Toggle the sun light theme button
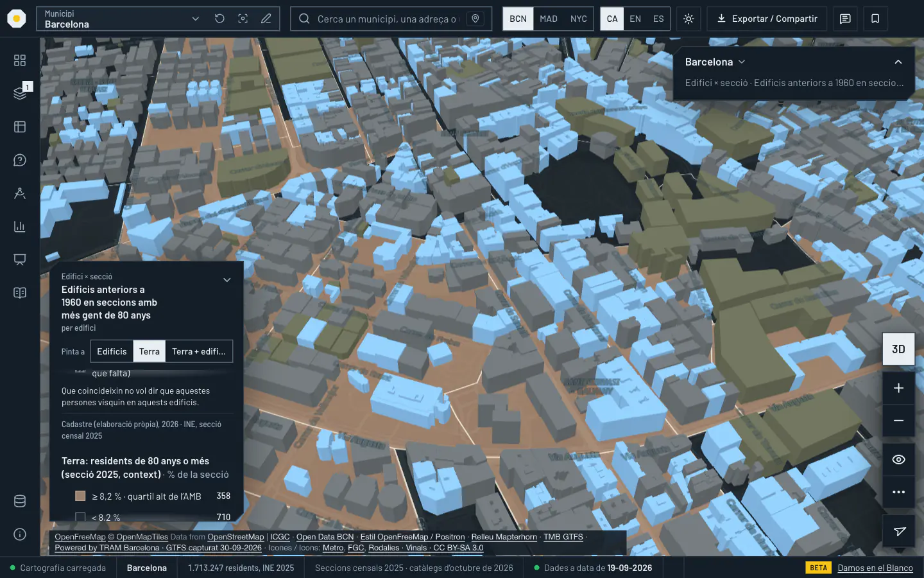924x578 pixels. (689, 19)
